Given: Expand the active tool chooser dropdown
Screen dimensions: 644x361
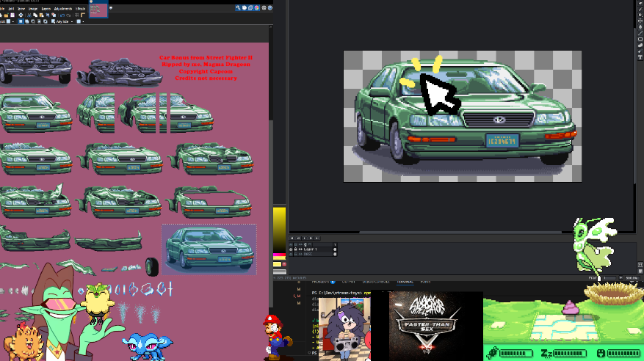Looking at the screenshot, I should point(13,22).
